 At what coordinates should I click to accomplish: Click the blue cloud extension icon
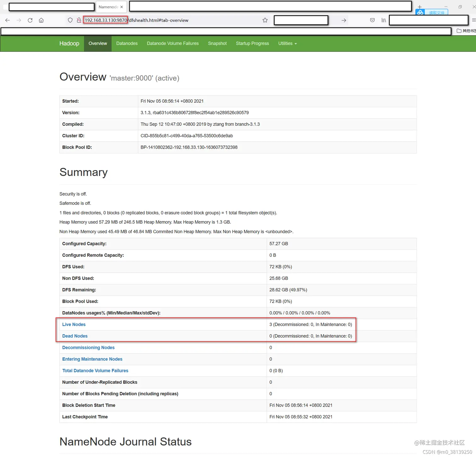[x=420, y=12]
